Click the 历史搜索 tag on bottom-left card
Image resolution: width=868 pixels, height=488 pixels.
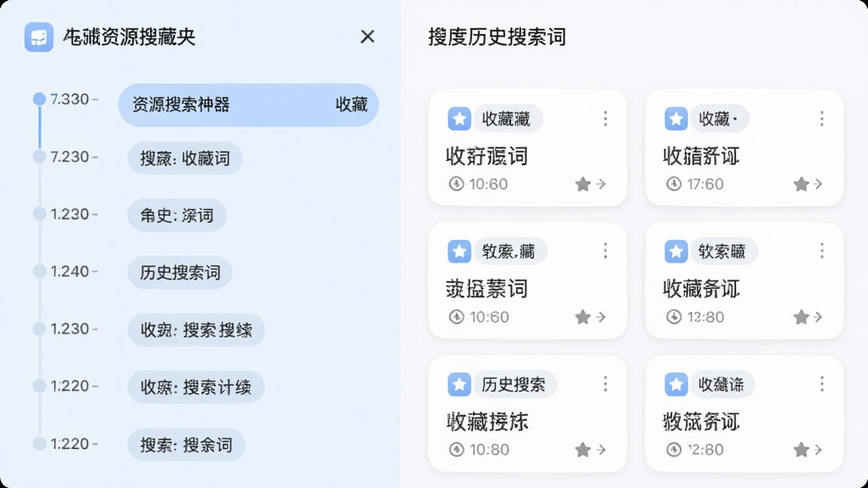click(513, 385)
